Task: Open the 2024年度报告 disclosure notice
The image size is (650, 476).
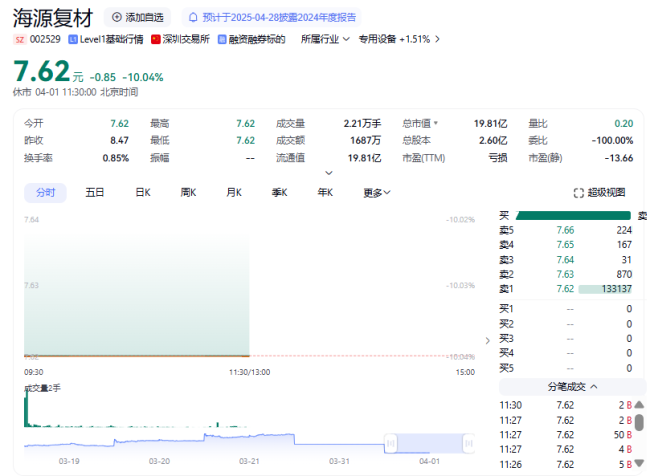Action: [x=272, y=17]
